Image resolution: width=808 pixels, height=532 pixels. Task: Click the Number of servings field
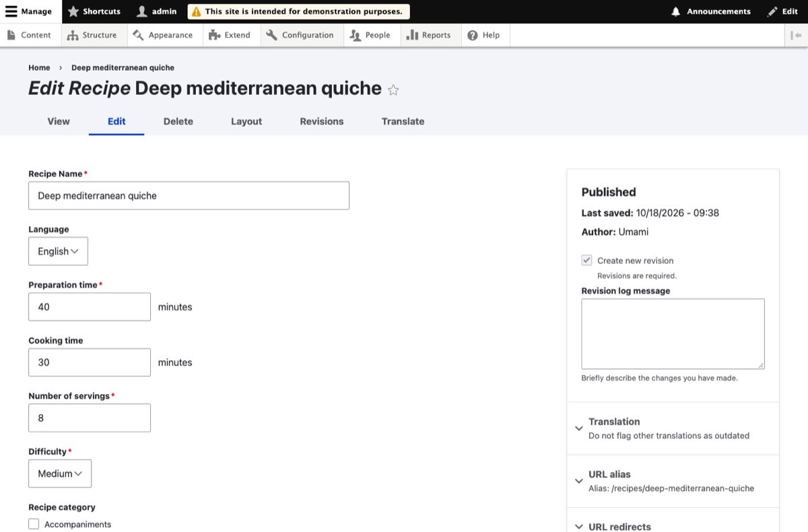point(90,418)
